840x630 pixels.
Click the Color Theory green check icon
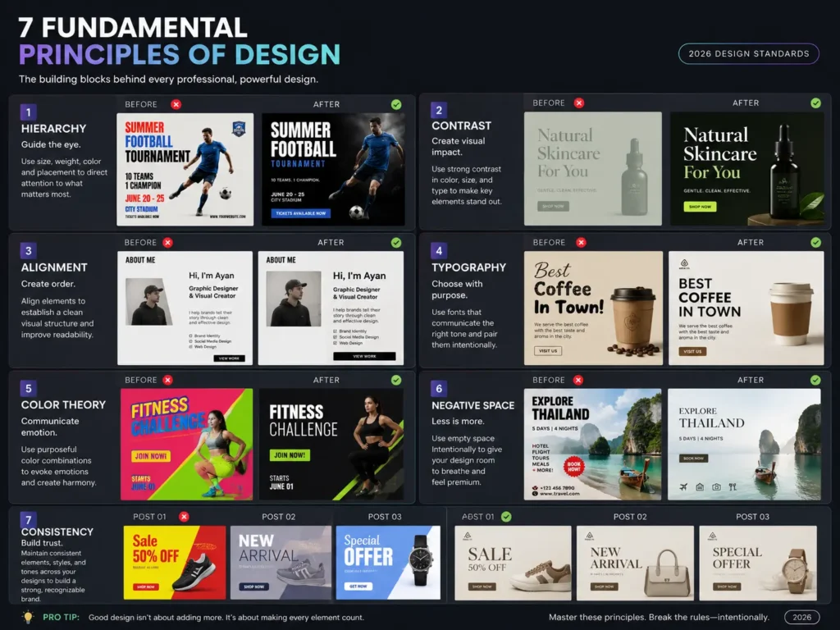click(x=396, y=380)
